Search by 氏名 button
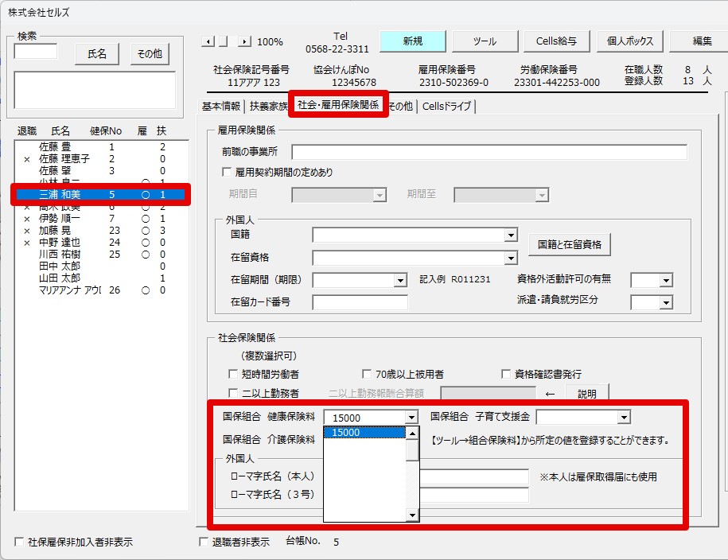Image resolution: width=728 pixels, height=560 pixels. [97, 54]
